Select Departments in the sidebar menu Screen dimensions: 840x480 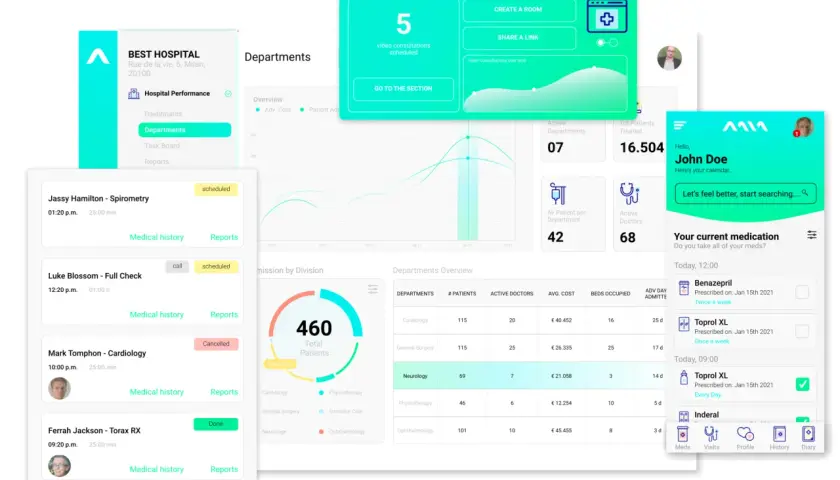tap(184, 130)
